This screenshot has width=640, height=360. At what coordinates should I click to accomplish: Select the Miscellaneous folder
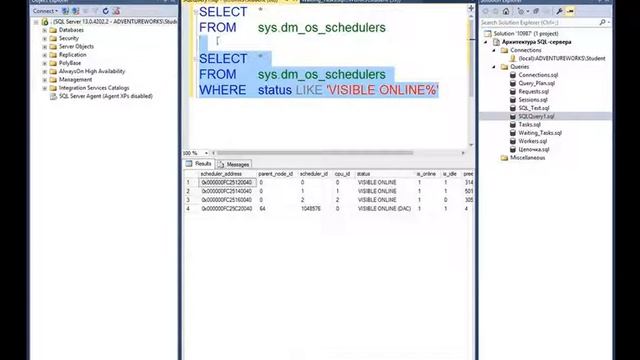pos(527,158)
